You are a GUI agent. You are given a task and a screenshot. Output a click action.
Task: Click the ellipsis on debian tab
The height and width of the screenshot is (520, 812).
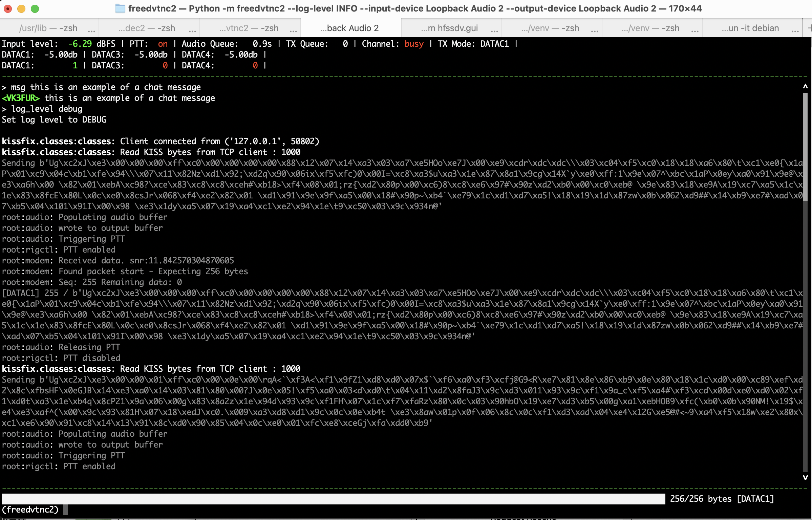795,30
